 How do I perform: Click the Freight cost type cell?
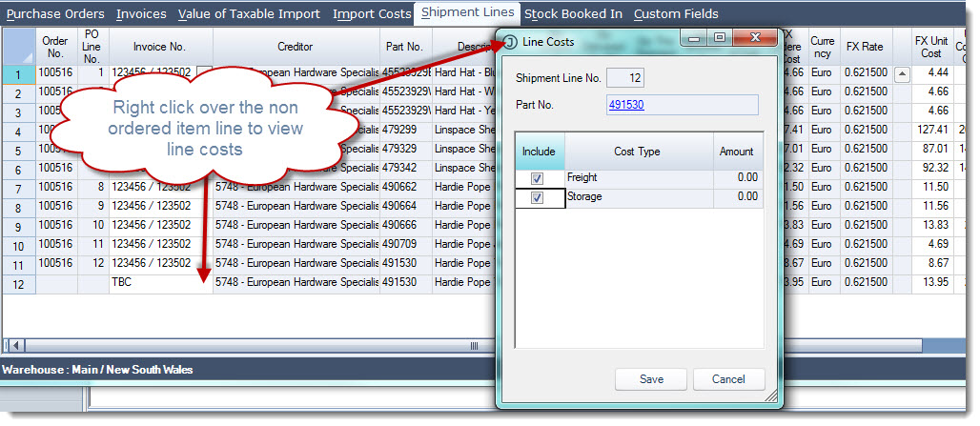(x=640, y=178)
